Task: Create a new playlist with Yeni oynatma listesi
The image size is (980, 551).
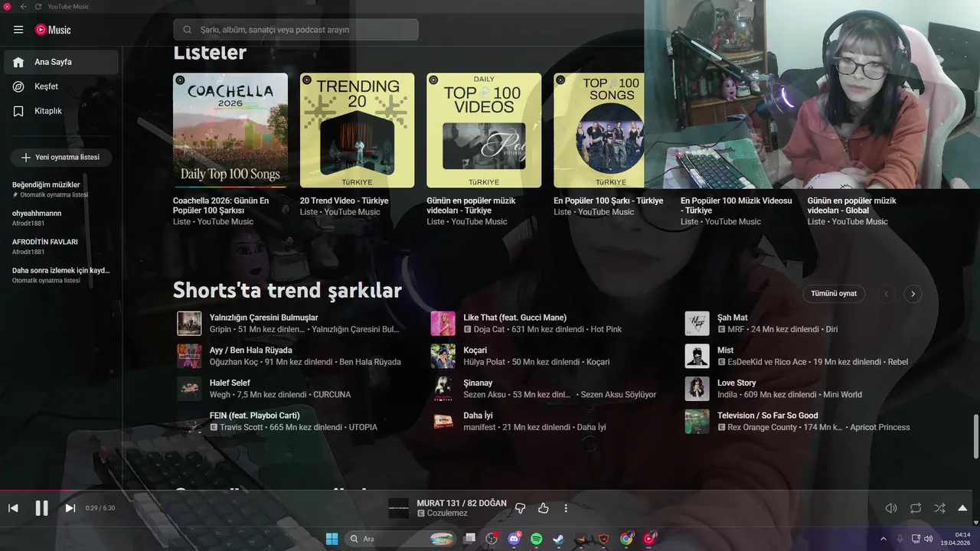Action: (61, 157)
